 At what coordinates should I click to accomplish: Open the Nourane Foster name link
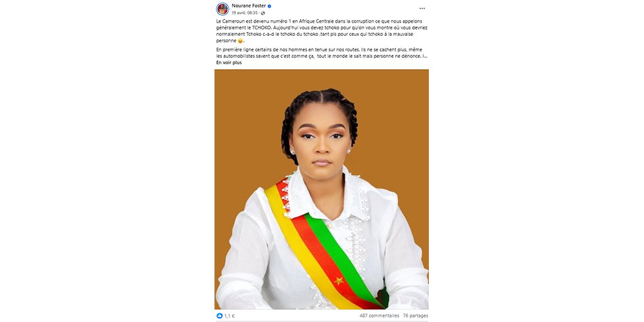pyautogui.click(x=249, y=6)
